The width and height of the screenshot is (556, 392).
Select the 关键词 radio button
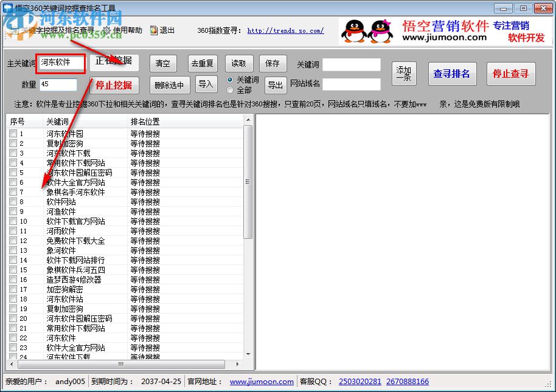(230, 80)
